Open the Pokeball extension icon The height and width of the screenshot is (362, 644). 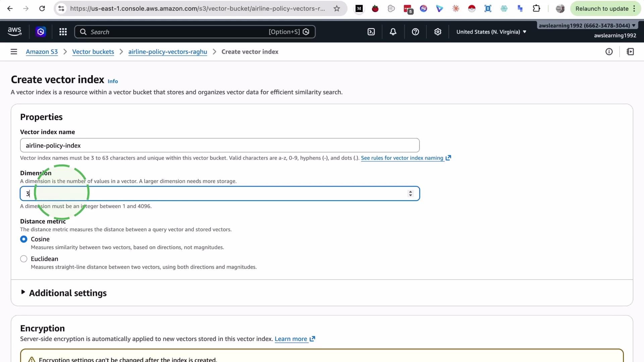click(472, 9)
